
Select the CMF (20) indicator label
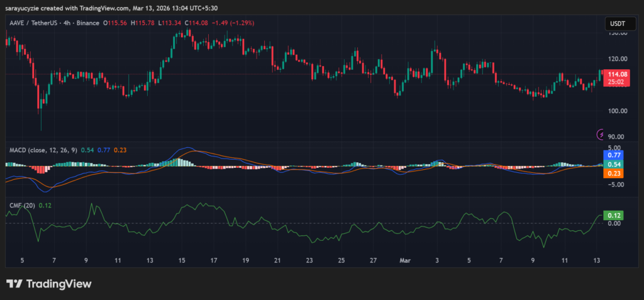click(x=21, y=205)
